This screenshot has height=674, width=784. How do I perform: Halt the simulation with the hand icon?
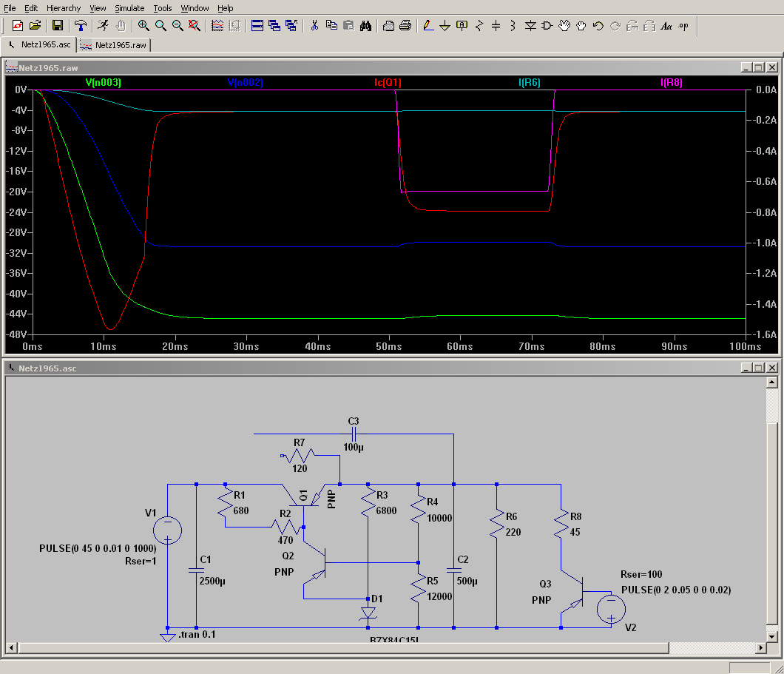click(x=121, y=25)
